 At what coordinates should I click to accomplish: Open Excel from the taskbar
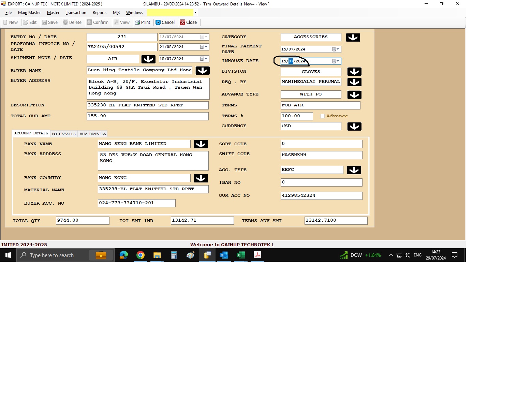point(241,255)
